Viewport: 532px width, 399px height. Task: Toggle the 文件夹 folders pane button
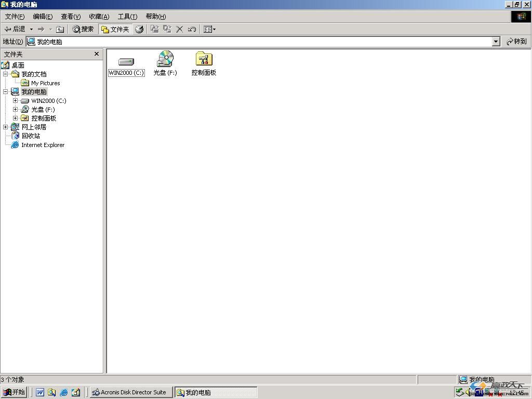(x=115, y=29)
